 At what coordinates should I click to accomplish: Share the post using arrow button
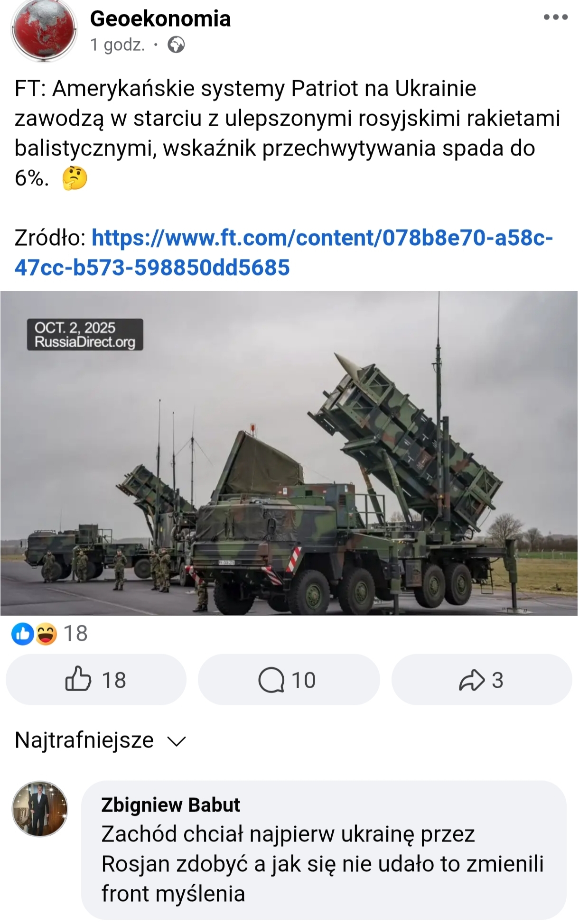pyautogui.click(x=482, y=680)
